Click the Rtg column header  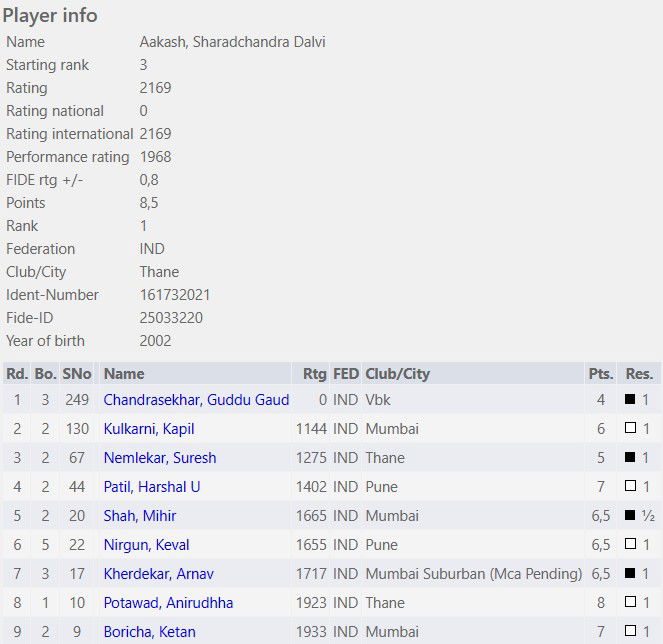tap(315, 374)
